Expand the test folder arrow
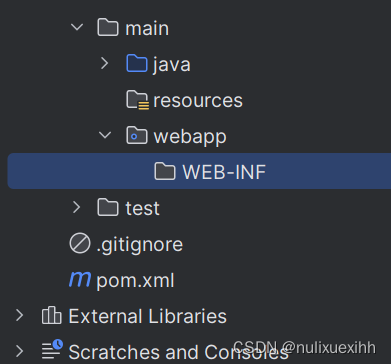 pyautogui.click(x=76, y=207)
